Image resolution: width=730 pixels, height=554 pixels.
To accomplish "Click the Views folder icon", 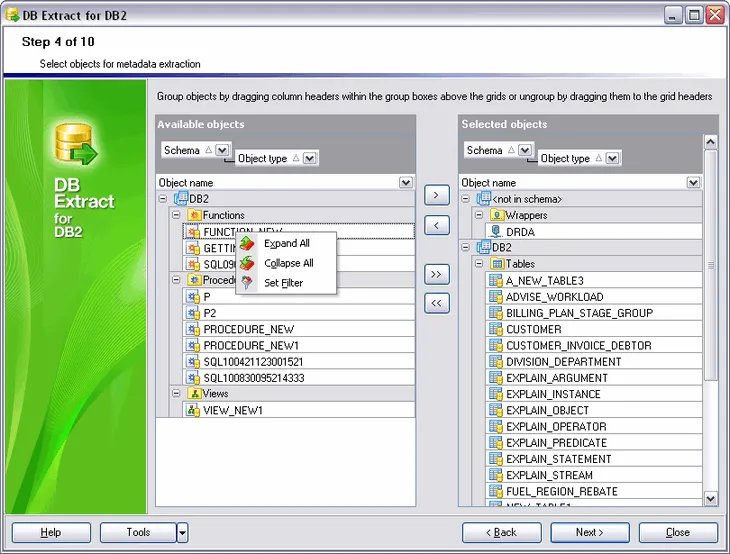I will (x=194, y=393).
